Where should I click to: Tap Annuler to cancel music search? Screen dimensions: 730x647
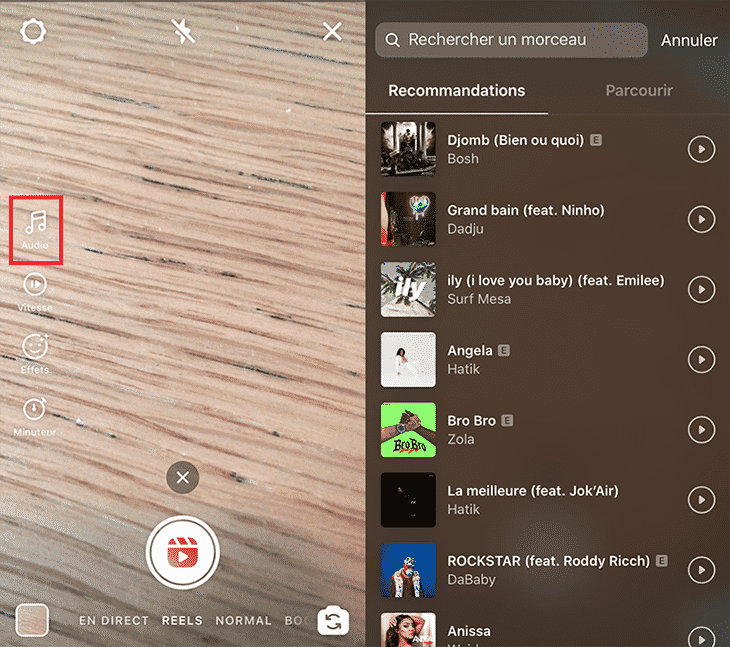(x=689, y=41)
